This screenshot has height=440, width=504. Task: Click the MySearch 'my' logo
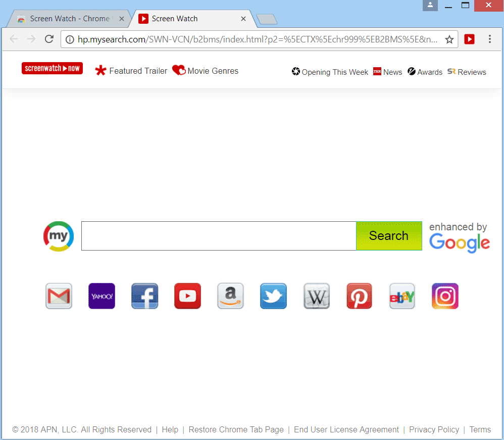coord(59,236)
